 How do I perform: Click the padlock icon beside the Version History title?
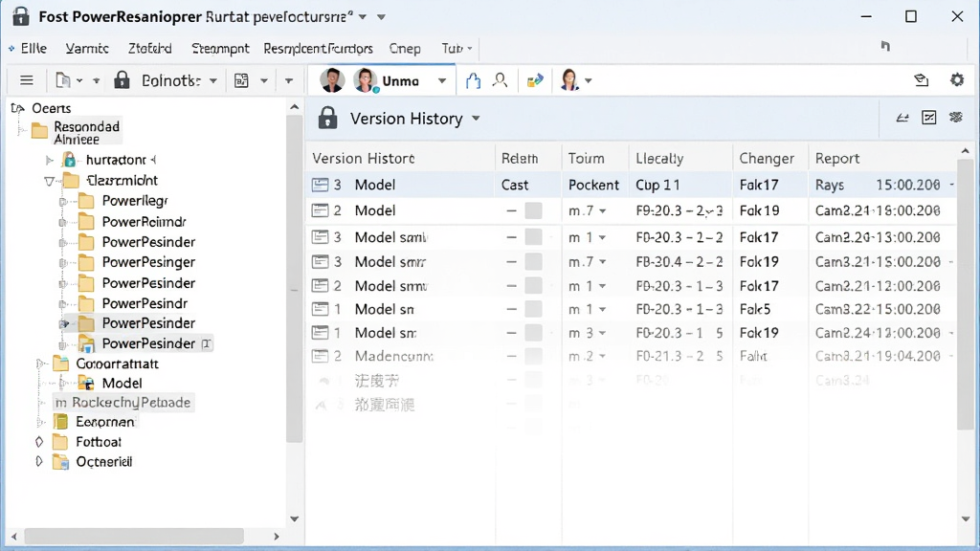point(327,118)
